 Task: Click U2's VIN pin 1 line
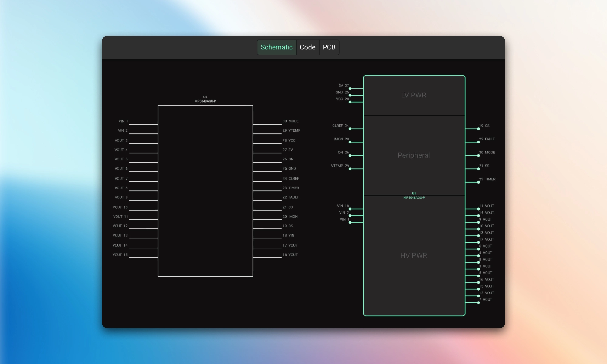click(x=143, y=124)
